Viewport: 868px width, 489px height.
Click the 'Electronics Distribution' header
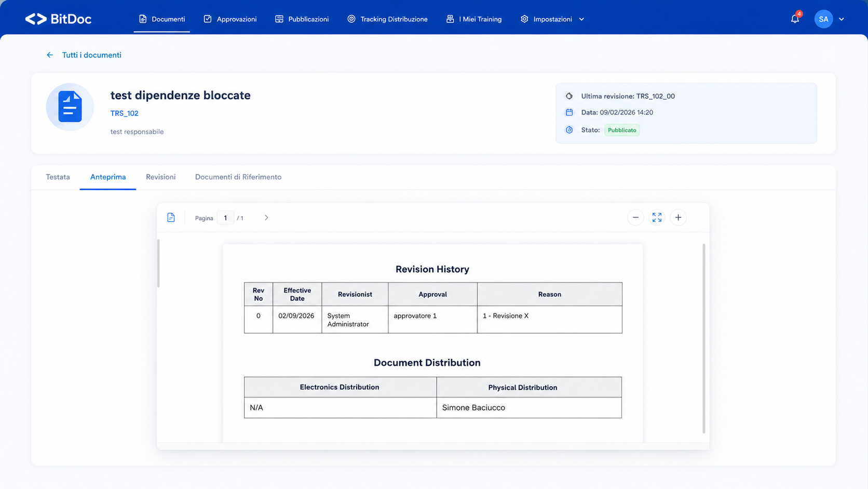click(x=340, y=387)
